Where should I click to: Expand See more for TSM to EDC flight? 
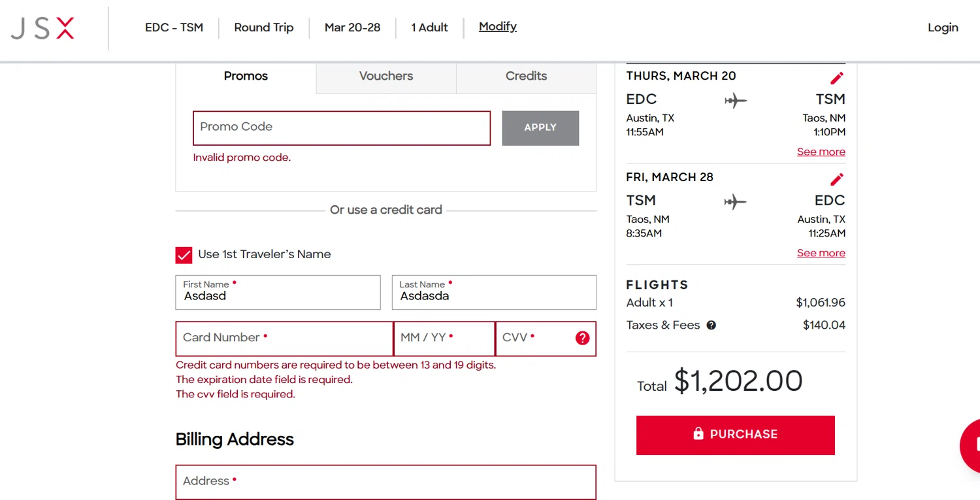[x=821, y=253]
